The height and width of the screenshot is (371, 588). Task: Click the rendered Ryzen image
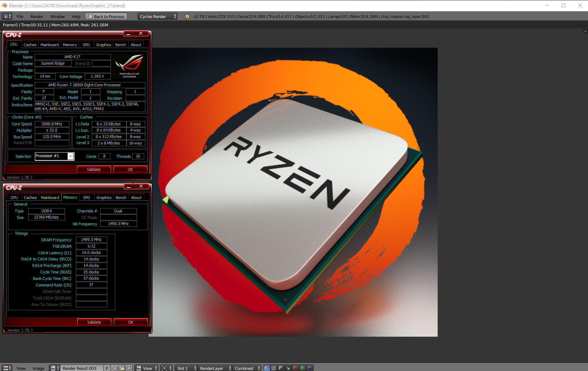293,192
